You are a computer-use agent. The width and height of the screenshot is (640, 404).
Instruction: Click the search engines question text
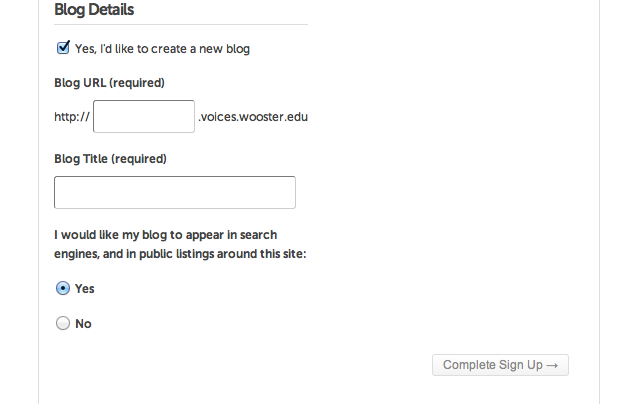click(166, 236)
